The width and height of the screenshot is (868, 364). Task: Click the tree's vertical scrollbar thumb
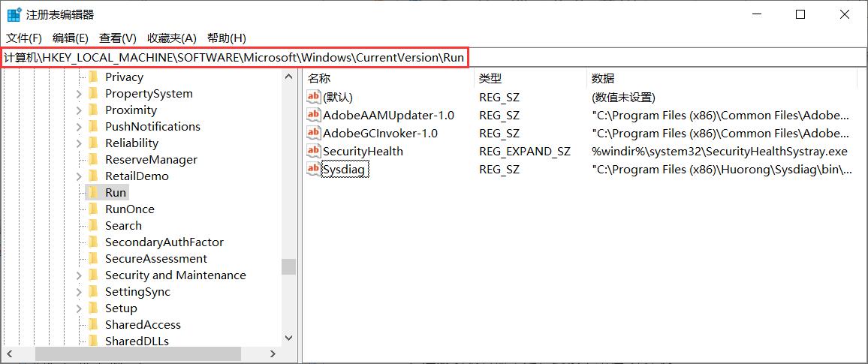(289, 266)
